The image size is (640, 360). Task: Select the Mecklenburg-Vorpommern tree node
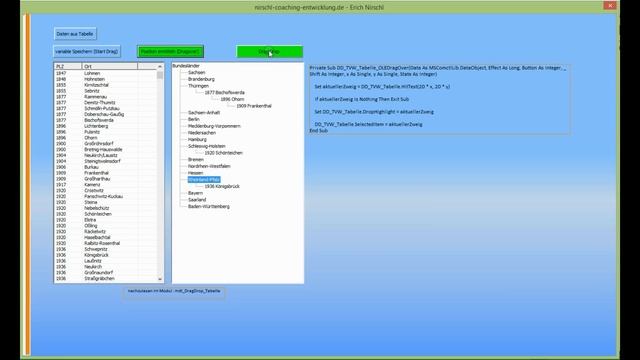(x=214, y=126)
